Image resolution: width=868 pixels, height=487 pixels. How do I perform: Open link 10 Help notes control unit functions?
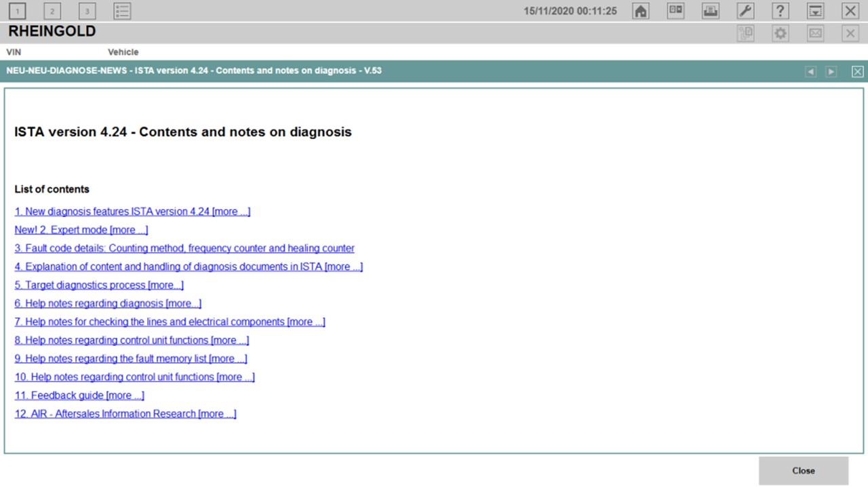pos(134,376)
